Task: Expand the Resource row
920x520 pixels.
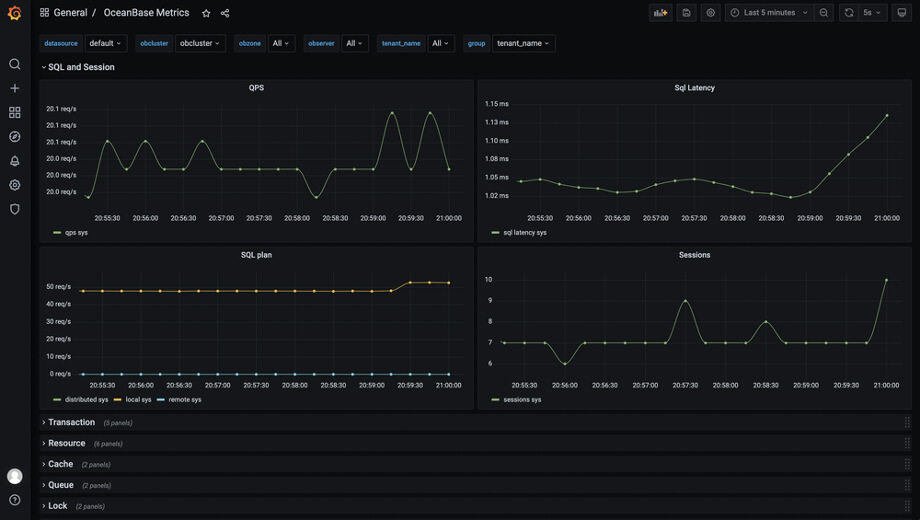Action: [x=66, y=443]
